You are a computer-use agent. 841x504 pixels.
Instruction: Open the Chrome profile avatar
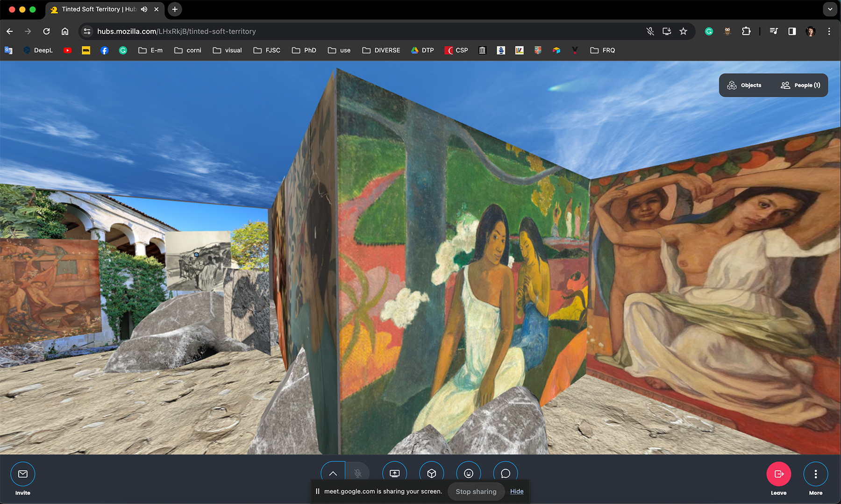(811, 31)
